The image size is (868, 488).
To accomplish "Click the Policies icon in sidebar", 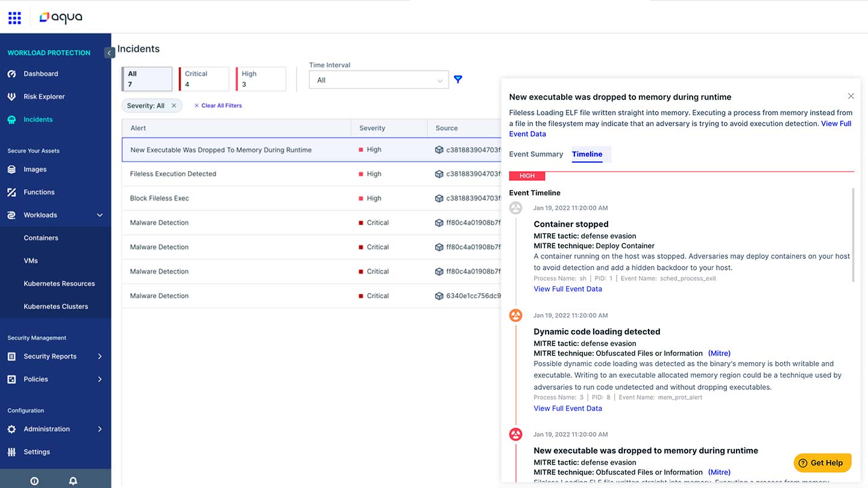I will click(x=11, y=379).
